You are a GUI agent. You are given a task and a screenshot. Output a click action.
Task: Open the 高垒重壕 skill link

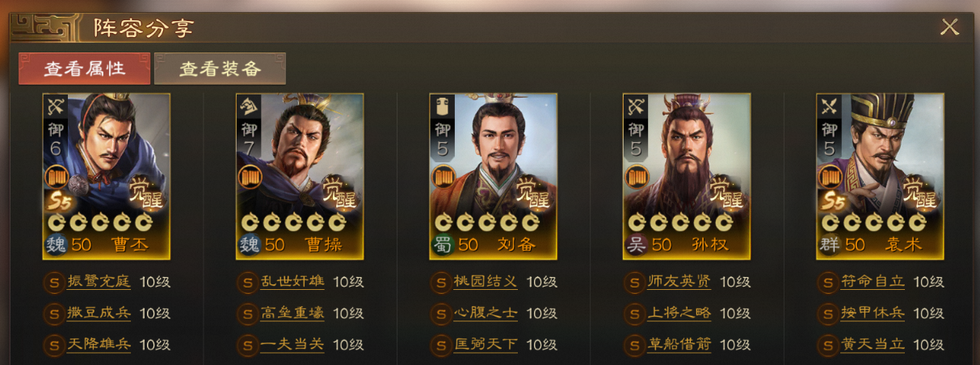pyautogui.click(x=292, y=313)
